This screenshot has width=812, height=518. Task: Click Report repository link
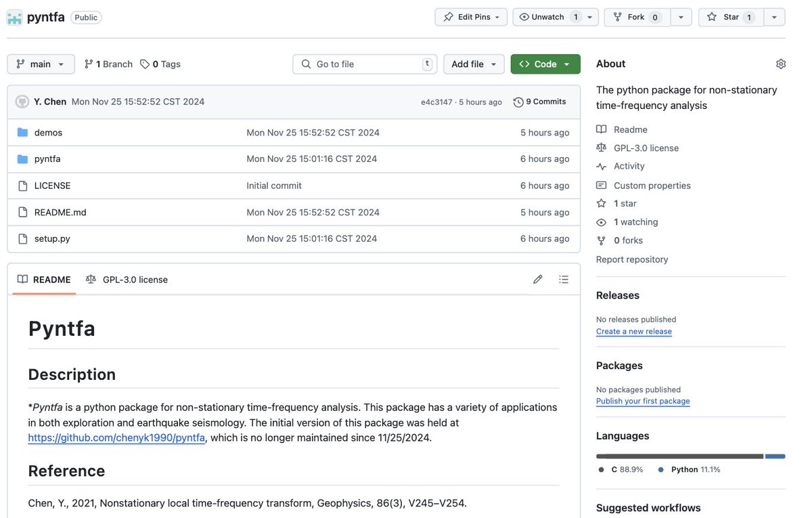632,259
